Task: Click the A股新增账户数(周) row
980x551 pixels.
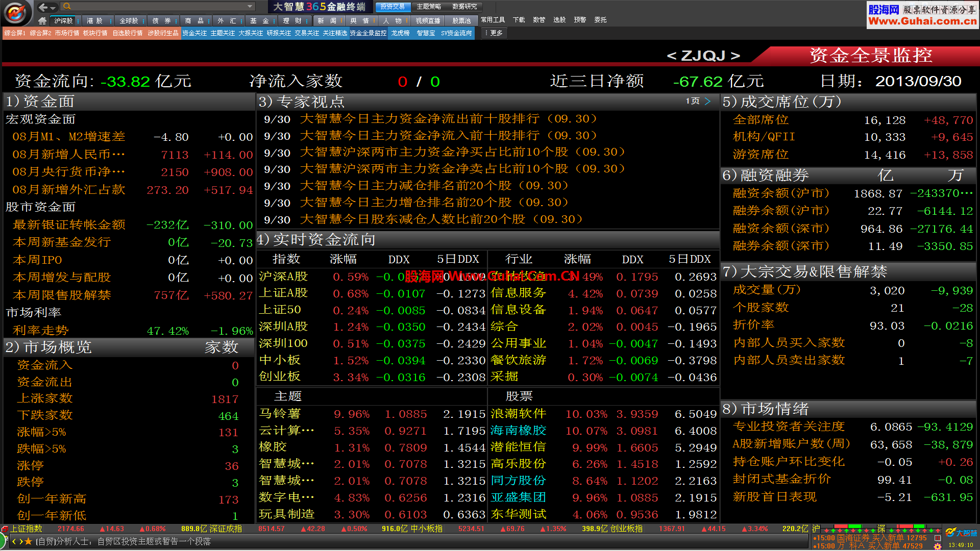Action: click(x=849, y=444)
